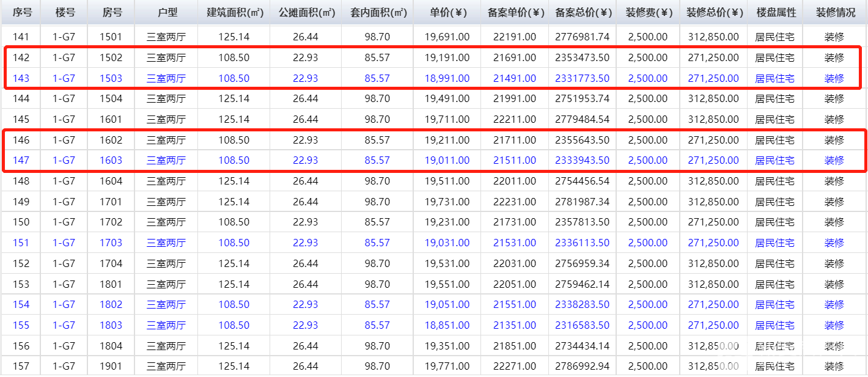Image resolution: width=868 pixels, height=377 pixels.
Task: Click the 楼盘属性 column header
Action: point(775,12)
